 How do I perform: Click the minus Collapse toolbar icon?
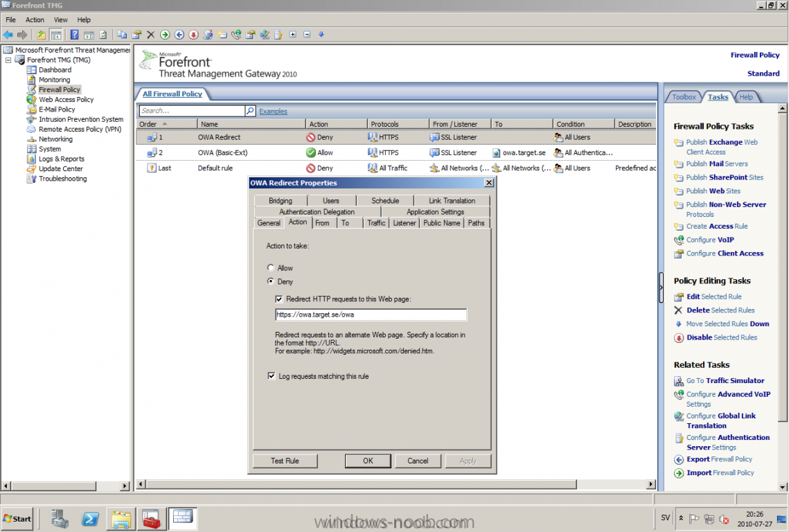pos(307,34)
